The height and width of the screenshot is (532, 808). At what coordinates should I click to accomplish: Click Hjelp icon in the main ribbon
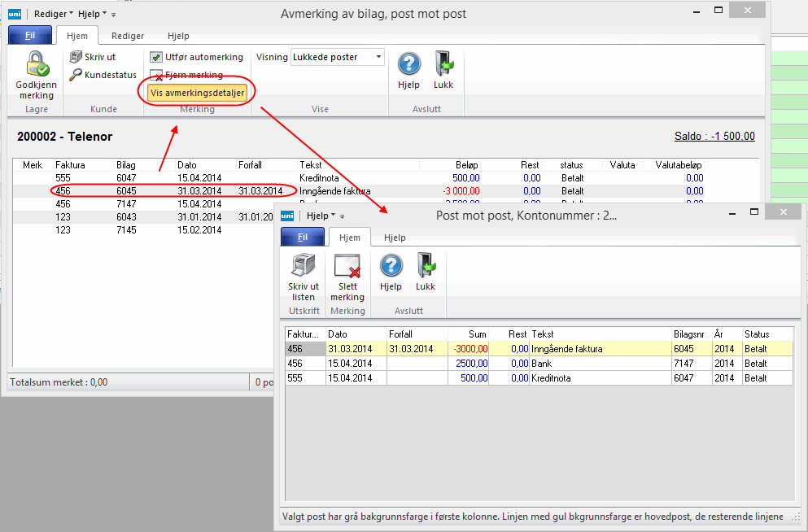click(408, 64)
